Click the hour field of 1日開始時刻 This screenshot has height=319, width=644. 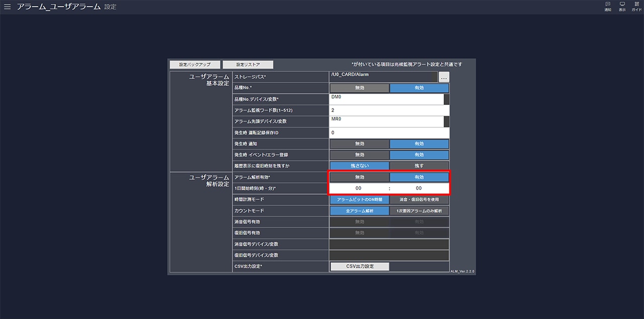pos(358,188)
